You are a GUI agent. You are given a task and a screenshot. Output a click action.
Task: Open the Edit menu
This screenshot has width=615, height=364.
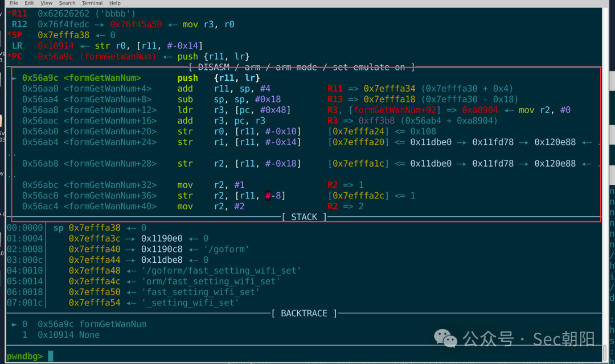tap(30, 3)
